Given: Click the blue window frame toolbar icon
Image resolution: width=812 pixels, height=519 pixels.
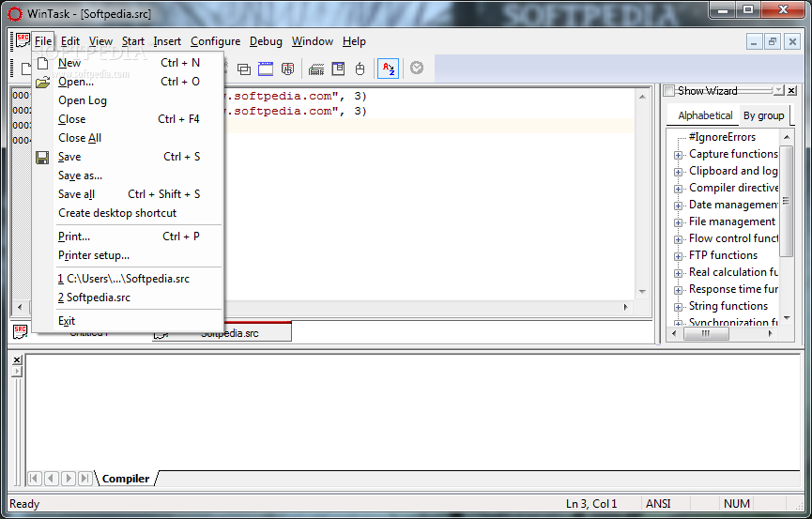Looking at the screenshot, I should coord(266,69).
